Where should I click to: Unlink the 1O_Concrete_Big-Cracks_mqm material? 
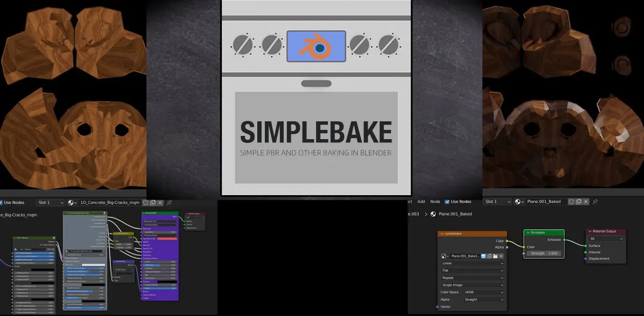click(x=160, y=202)
